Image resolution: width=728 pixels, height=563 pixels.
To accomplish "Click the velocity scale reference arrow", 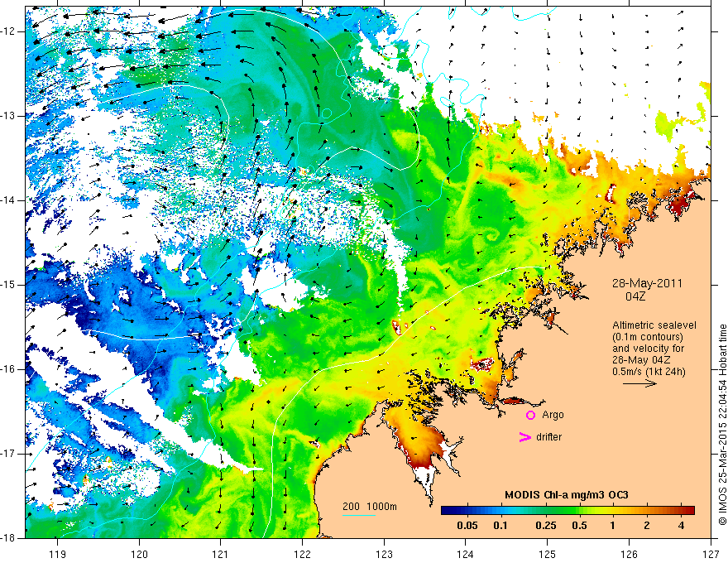I will pos(639,383).
